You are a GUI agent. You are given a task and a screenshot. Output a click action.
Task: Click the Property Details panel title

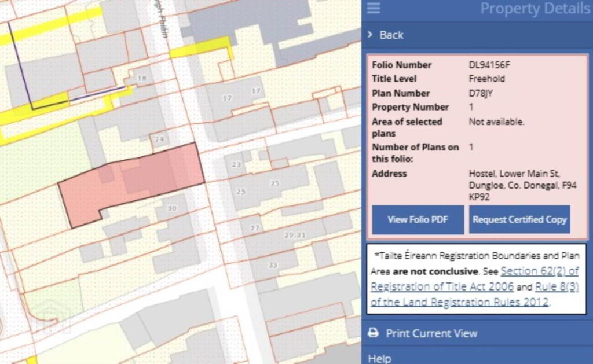[535, 8]
